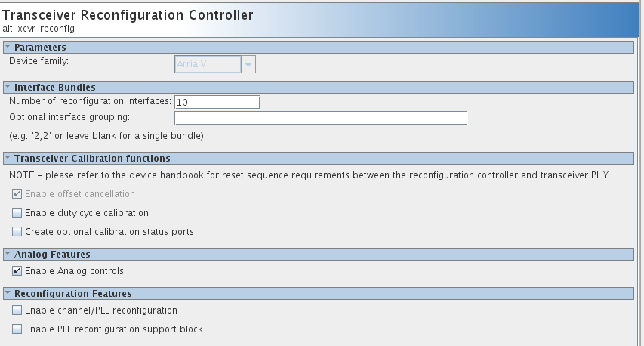
Task: Enable duty cycle calibration checkbox
Action: 17,213
